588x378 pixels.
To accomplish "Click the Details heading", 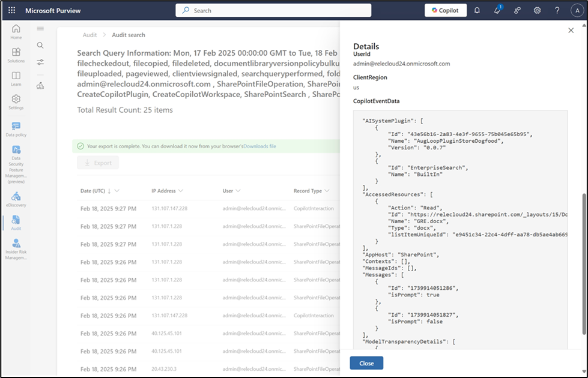I will pyautogui.click(x=366, y=46).
